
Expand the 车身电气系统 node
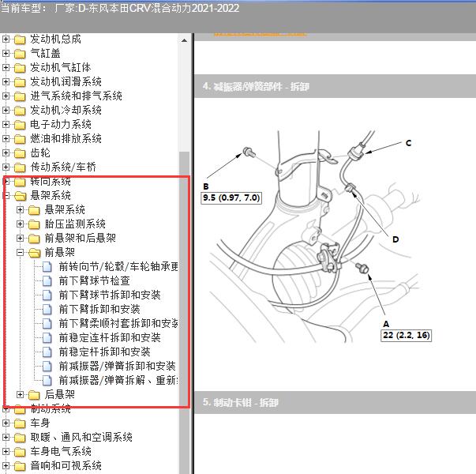pos(6,452)
